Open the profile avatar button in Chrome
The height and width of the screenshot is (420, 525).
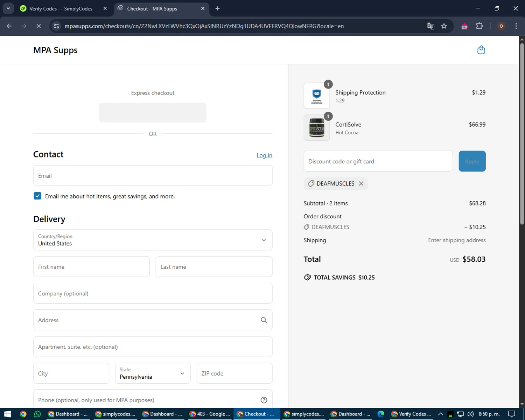coord(501,26)
